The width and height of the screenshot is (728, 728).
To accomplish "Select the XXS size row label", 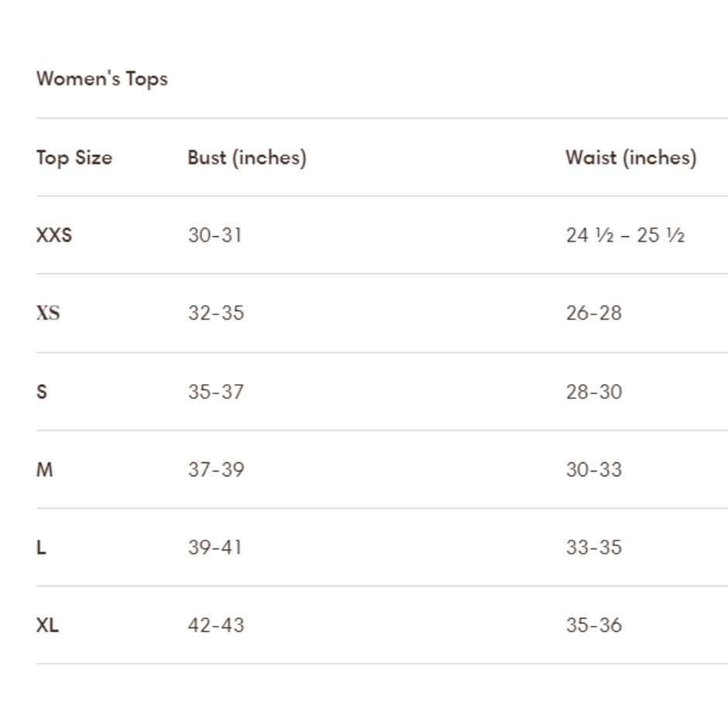I will coord(54,235).
